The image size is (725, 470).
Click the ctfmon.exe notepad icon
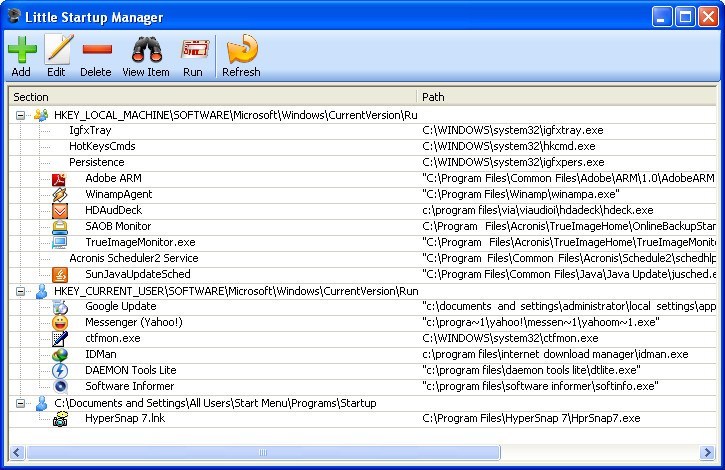coord(60,339)
